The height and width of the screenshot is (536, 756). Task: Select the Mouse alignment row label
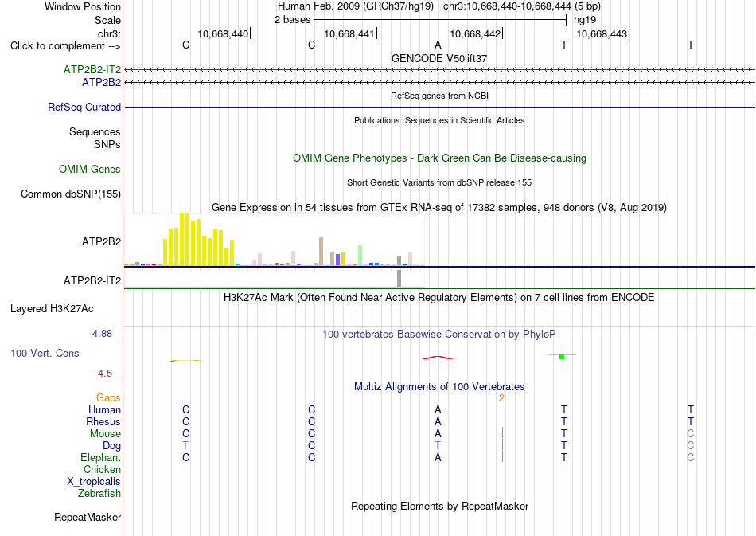[105, 434]
